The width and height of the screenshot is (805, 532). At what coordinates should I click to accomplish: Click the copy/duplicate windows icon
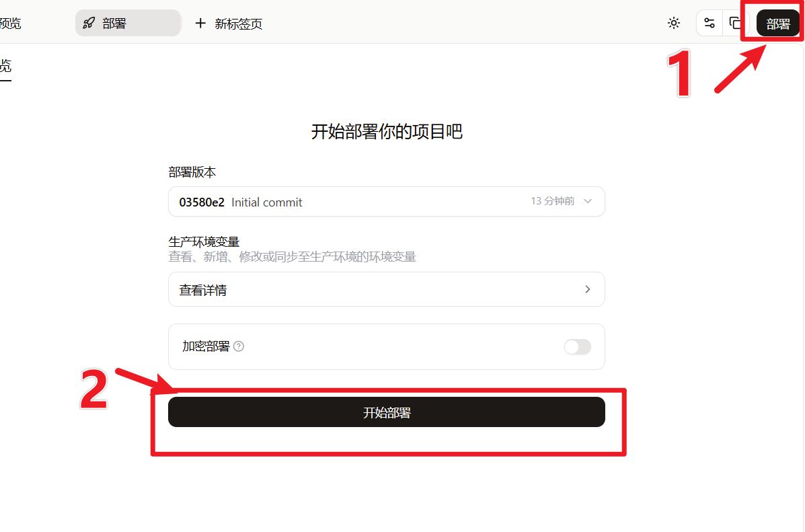tap(735, 23)
